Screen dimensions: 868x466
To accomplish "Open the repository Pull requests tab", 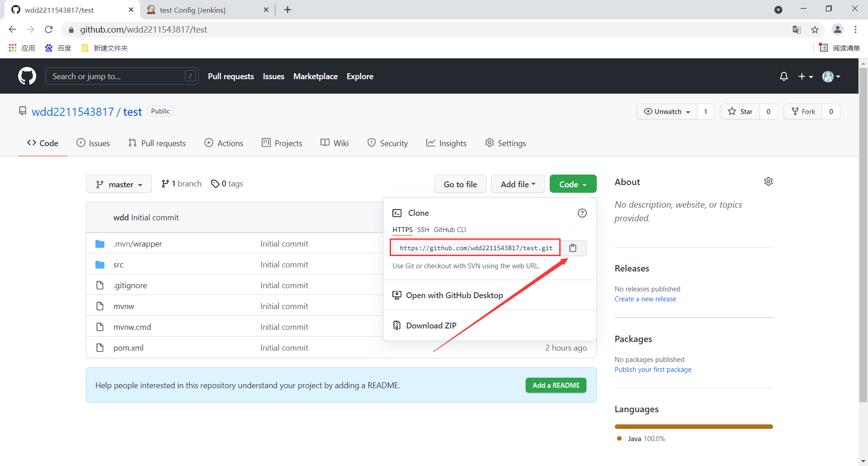I will (x=157, y=143).
